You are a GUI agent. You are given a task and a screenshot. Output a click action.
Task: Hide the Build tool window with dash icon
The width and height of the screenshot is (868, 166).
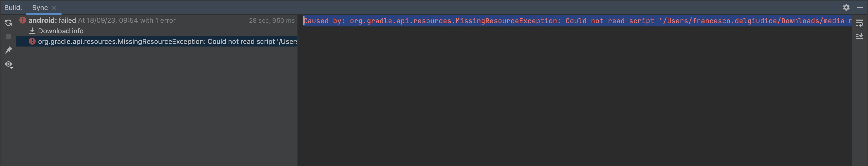point(860,7)
